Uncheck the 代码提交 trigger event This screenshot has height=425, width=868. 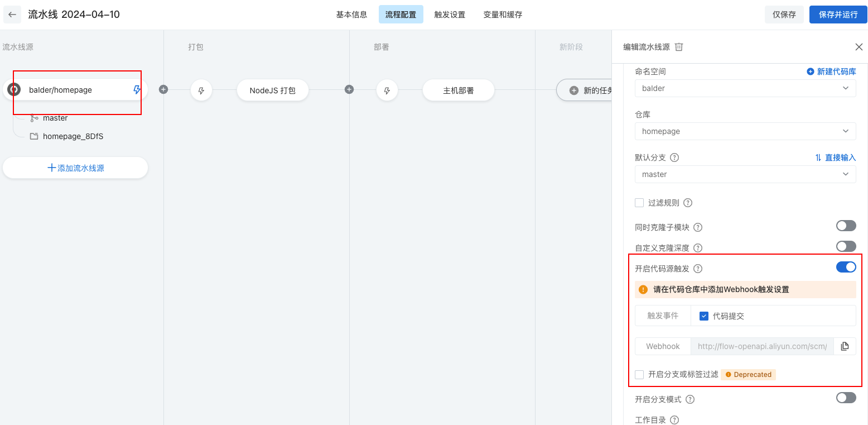(704, 316)
